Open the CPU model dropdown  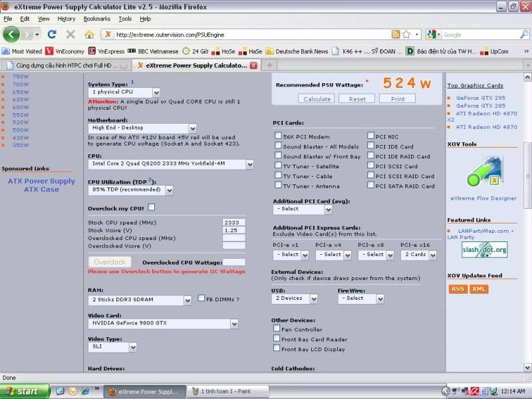171,164
